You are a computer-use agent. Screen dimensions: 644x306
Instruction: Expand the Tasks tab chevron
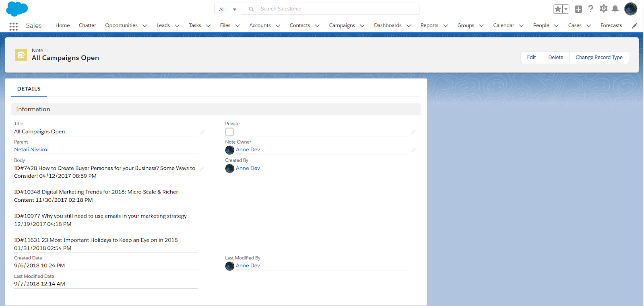208,26
